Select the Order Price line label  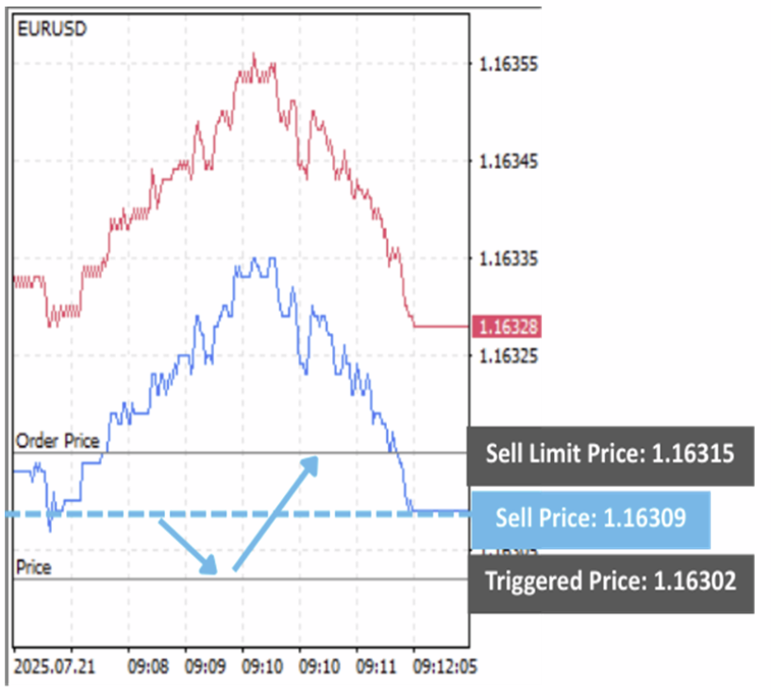point(57,441)
